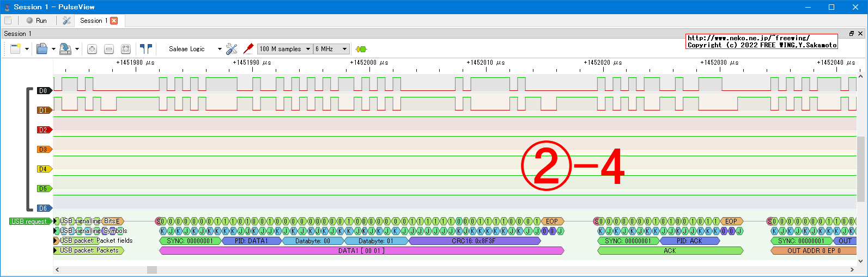The image size is (868, 277).
Task: Click the DATA1 [ 00 01 ] packet annotation
Action: [361, 251]
